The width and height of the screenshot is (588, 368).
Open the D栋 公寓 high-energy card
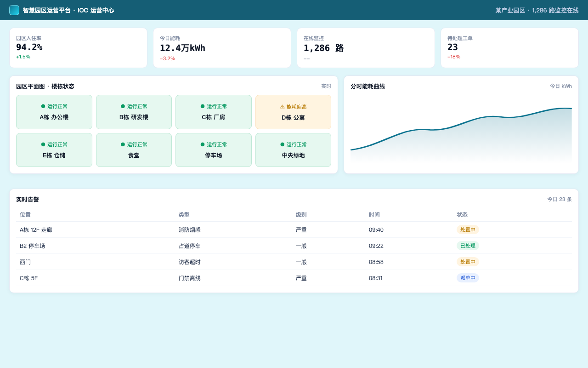(293, 112)
